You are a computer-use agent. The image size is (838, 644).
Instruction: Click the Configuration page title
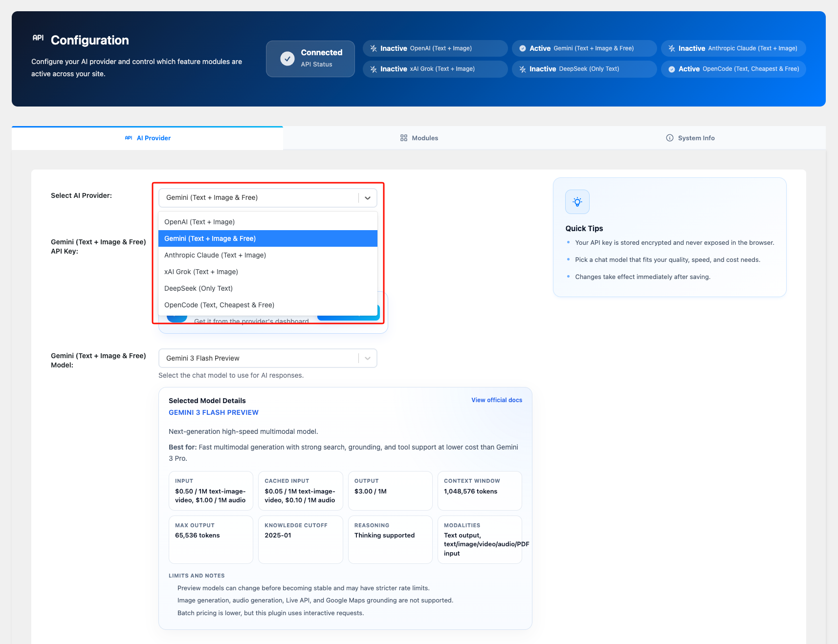(90, 40)
